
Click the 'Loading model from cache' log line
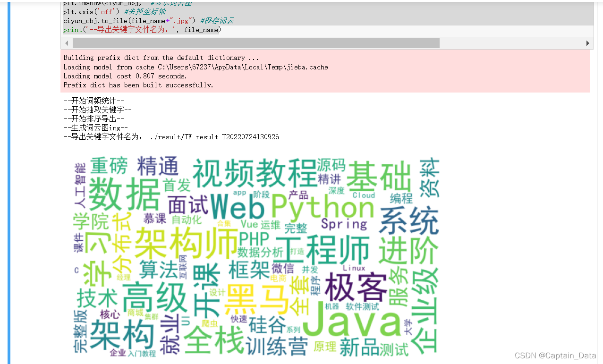pos(195,67)
